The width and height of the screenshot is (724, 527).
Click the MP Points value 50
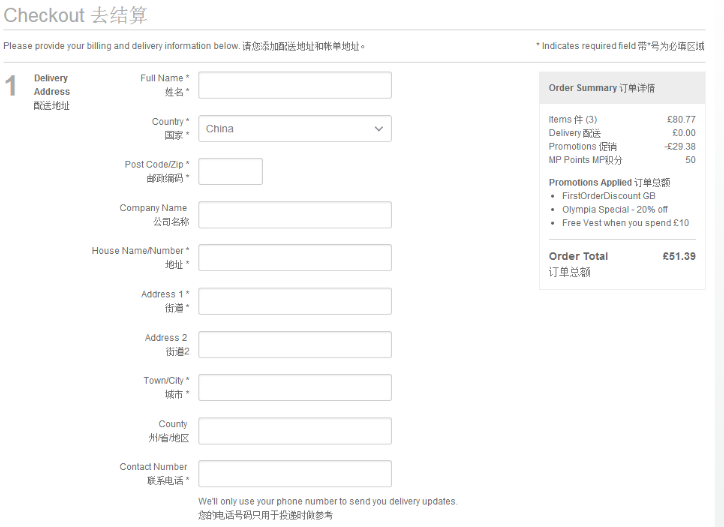690,160
